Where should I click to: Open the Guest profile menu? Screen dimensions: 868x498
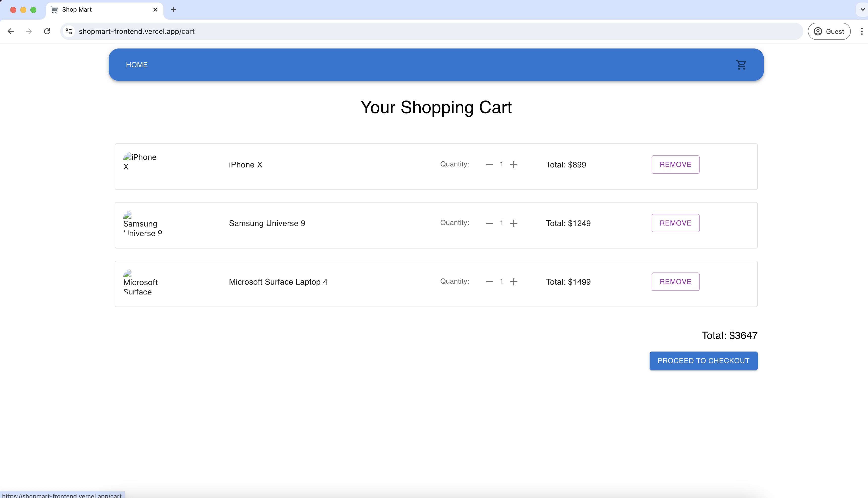tap(829, 32)
